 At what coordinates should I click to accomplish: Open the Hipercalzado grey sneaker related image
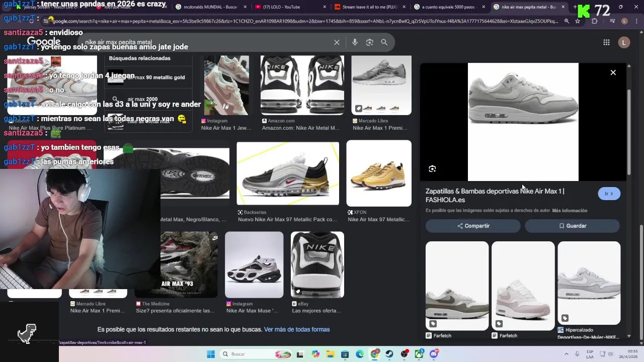pyautogui.click(x=589, y=283)
